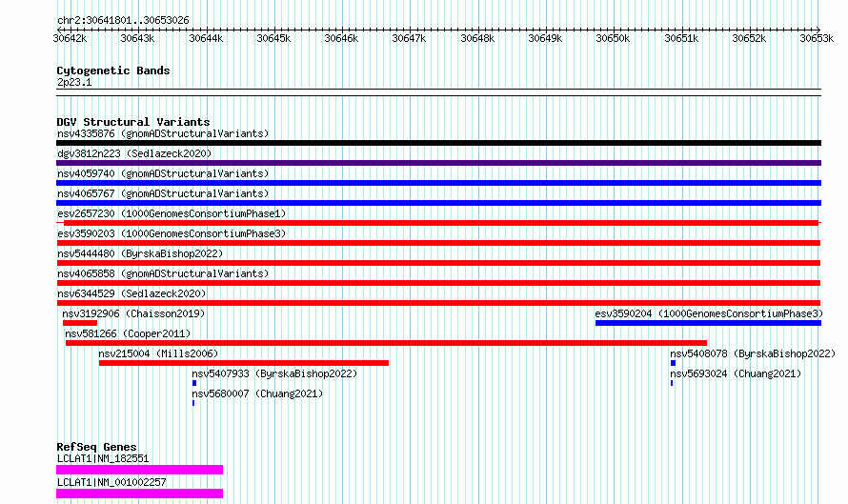Click the nsv5408078 small blue marker
The image size is (848, 504).
coord(674,363)
